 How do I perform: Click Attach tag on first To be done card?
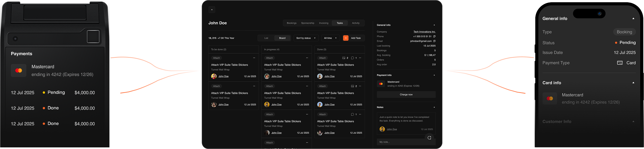[216, 58]
